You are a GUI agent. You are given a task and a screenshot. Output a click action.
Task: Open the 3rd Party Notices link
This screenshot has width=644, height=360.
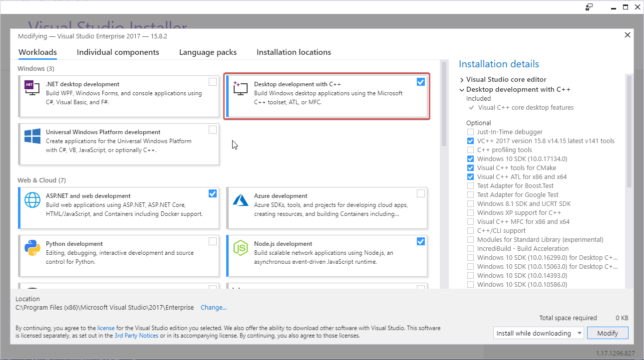click(x=136, y=336)
